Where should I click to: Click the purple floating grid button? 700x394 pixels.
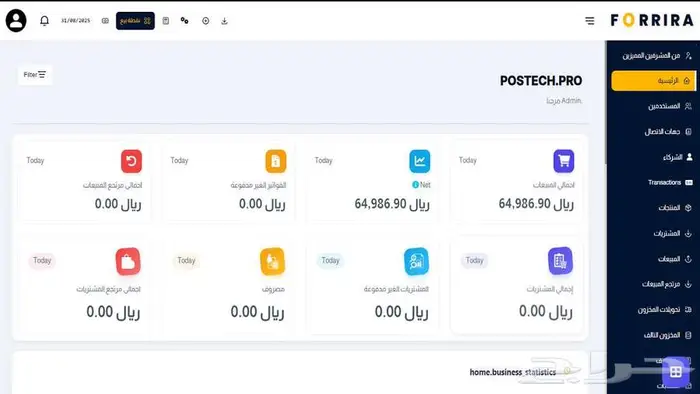pos(675,371)
